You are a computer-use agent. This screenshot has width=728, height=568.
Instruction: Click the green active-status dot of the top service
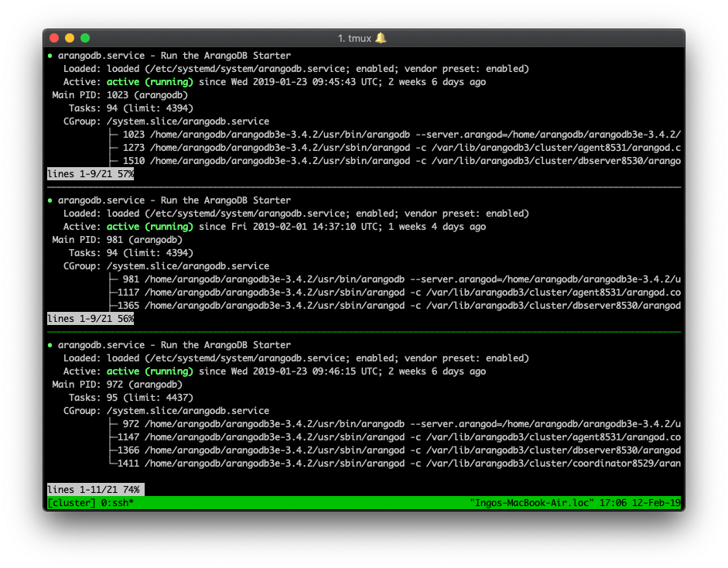[x=49, y=55]
